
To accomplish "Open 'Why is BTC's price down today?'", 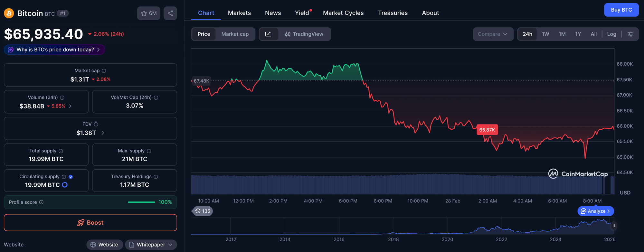I will (x=55, y=50).
